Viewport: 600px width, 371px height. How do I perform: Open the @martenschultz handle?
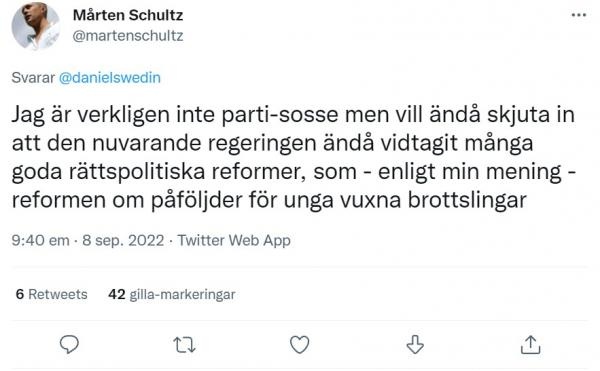[x=128, y=36]
